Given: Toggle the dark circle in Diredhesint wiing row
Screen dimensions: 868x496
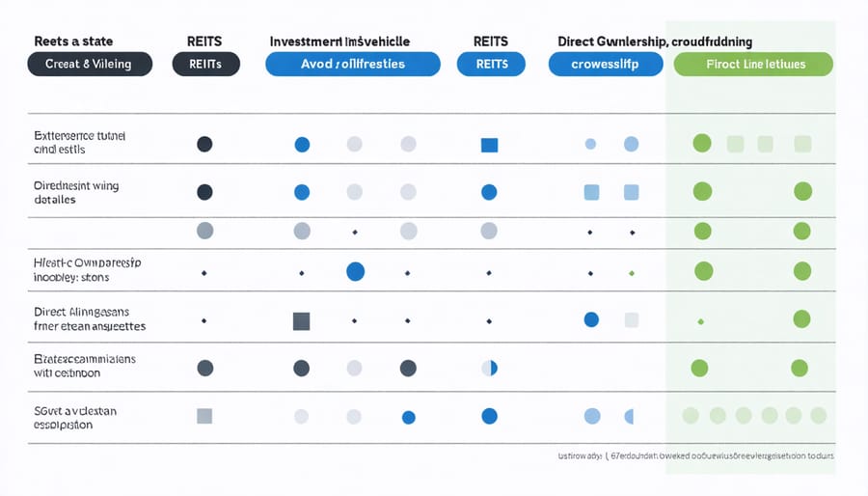Looking at the screenshot, I should tap(204, 192).
